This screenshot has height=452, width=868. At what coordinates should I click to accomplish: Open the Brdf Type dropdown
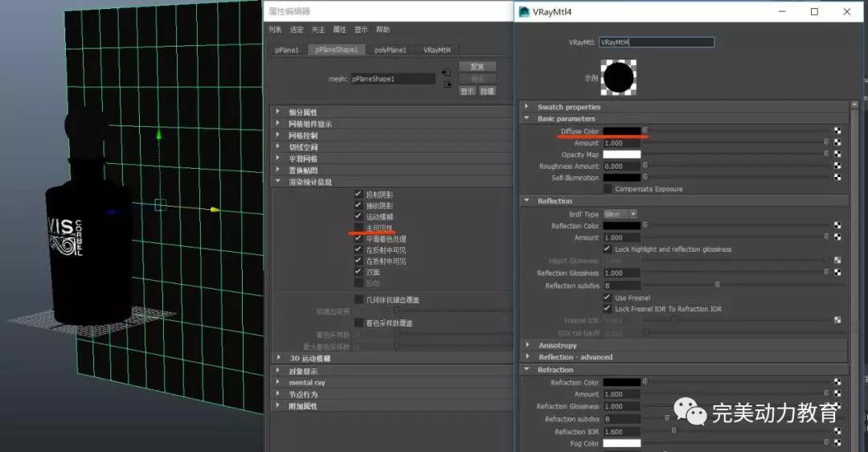620,214
